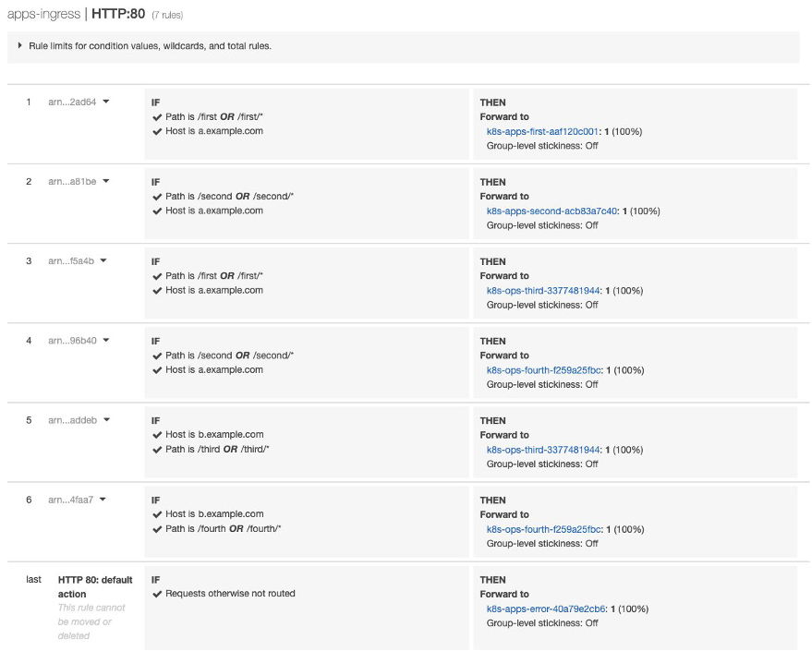Click the checkmark beside Path is /fourth condition
The height and width of the screenshot is (663, 812).
(x=157, y=528)
